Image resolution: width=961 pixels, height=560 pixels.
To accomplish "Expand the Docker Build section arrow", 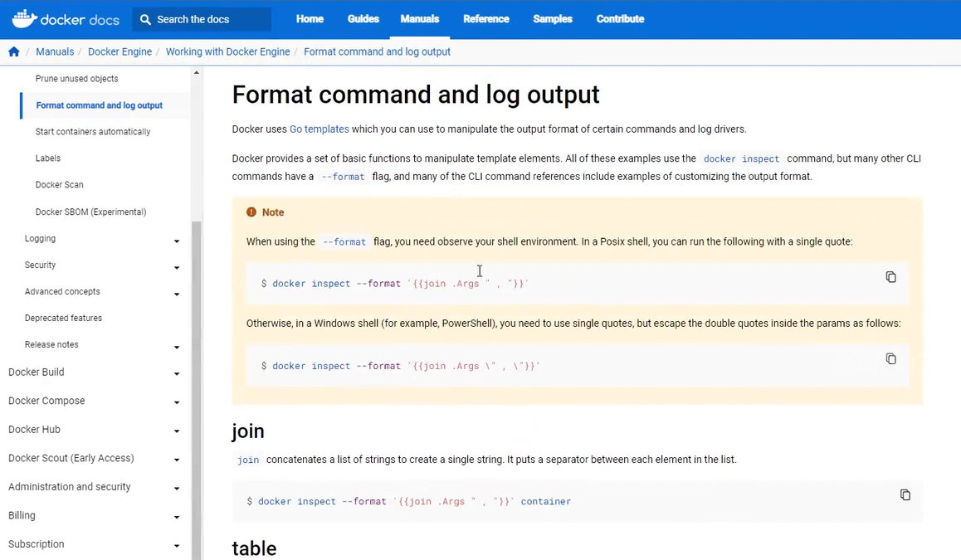I will pyautogui.click(x=177, y=373).
